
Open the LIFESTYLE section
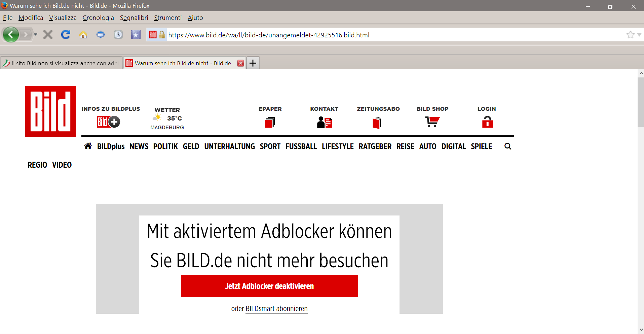tap(338, 146)
